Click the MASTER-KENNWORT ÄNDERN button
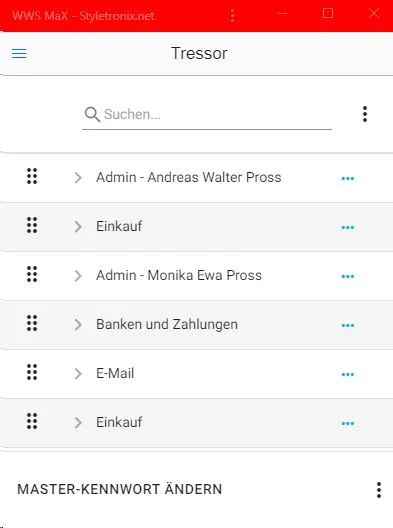This screenshot has width=393, height=528. click(x=120, y=489)
